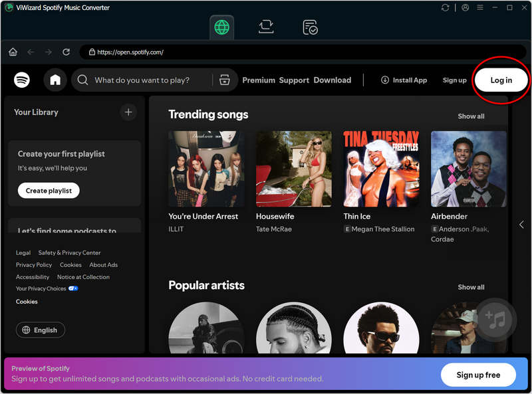Open Safety & Privacy Center link
Viewport: 532px width, 394px height.
[x=69, y=253]
